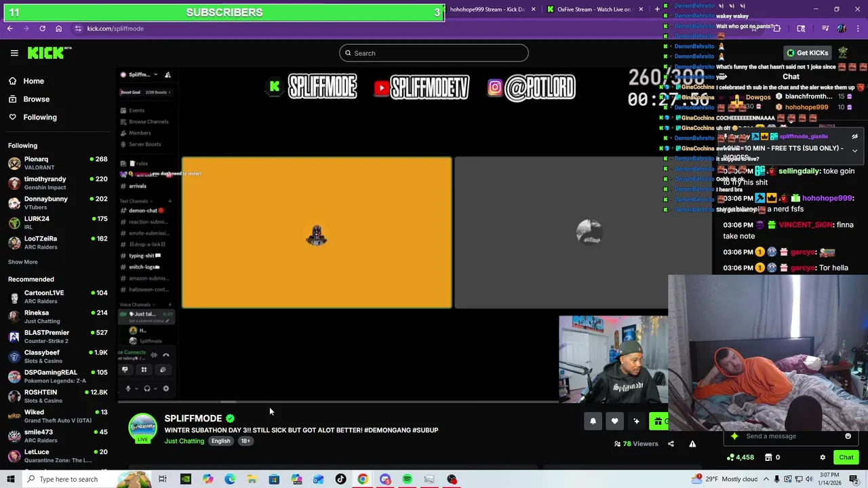Show hidden system tray icons
This screenshot has width=868, height=488.
pos(776,479)
